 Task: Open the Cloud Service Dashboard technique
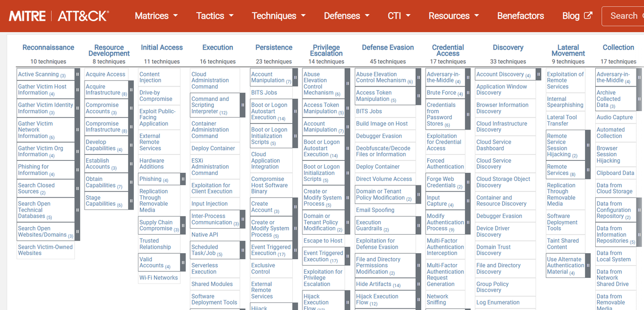[x=494, y=145]
